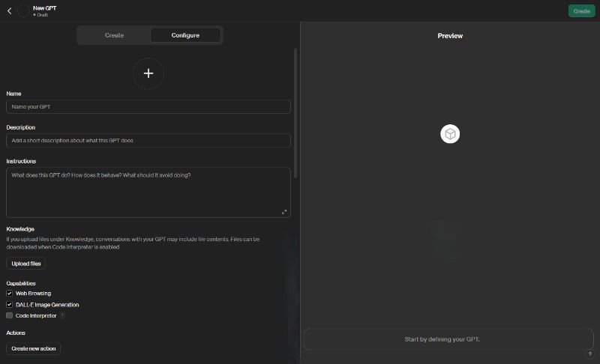Go back using the top-left arrow
This screenshot has width=600, height=364.
pyautogui.click(x=9, y=11)
